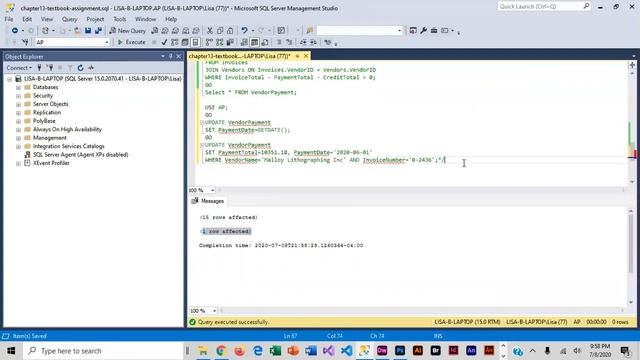Click the New Query toolbar button

(x=127, y=31)
